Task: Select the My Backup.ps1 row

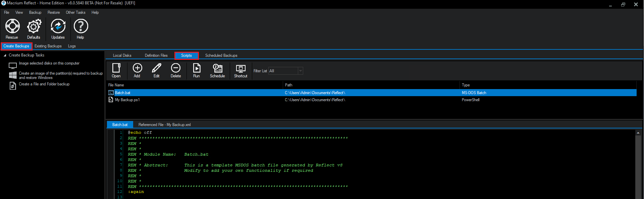Action: click(x=372, y=100)
